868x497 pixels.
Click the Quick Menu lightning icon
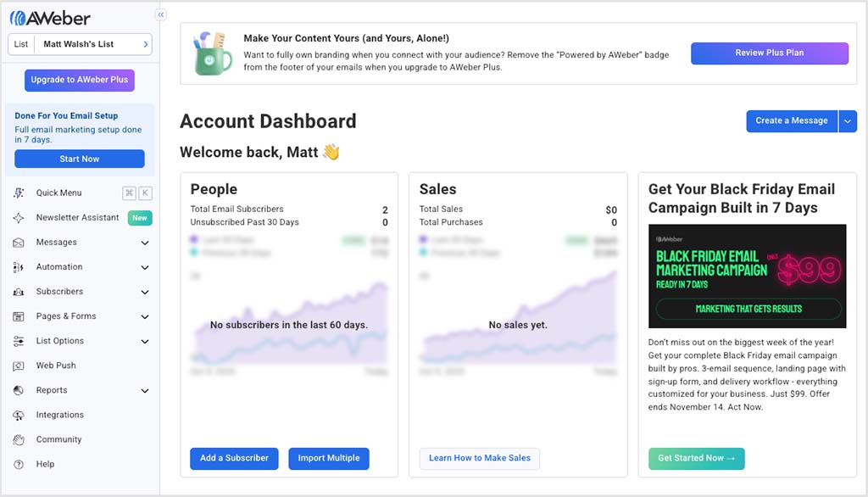pyautogui.click(x=19, y=193)
